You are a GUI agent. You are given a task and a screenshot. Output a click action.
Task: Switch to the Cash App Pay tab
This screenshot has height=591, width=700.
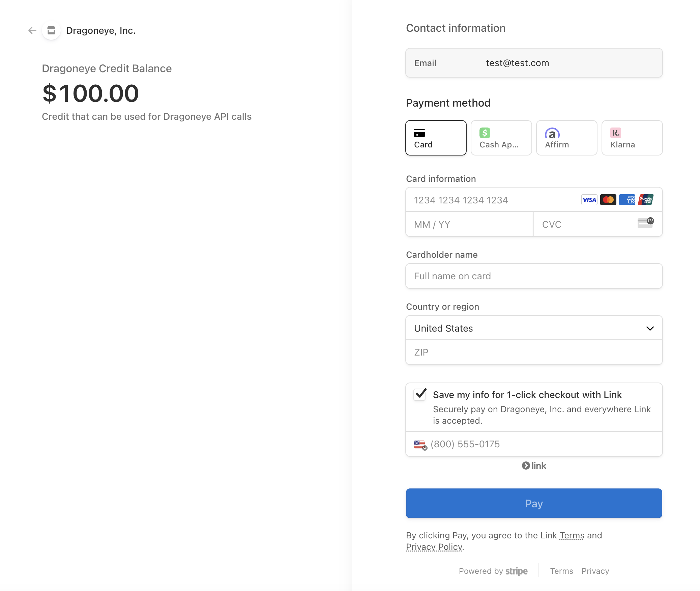point(501,138)
